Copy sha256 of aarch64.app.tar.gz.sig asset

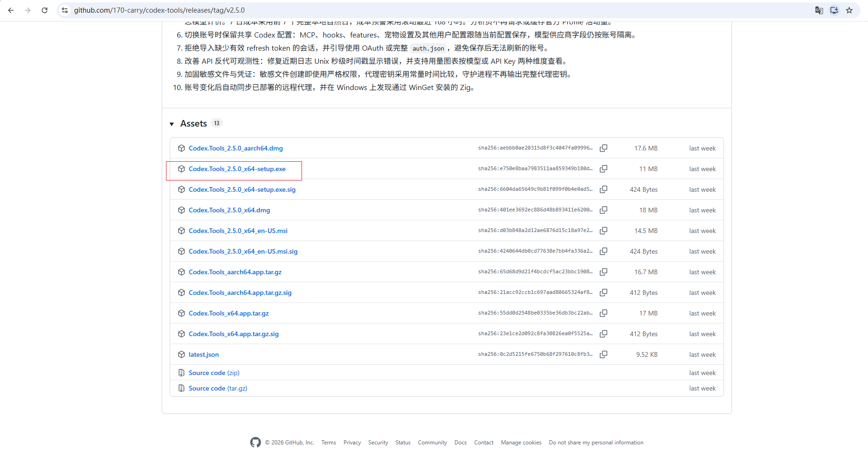[604, 293]
